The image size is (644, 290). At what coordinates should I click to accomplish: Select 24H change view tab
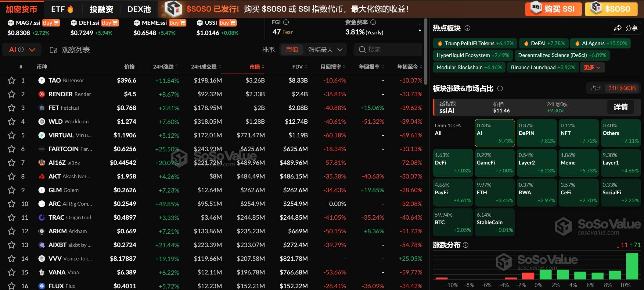point(622,88)
